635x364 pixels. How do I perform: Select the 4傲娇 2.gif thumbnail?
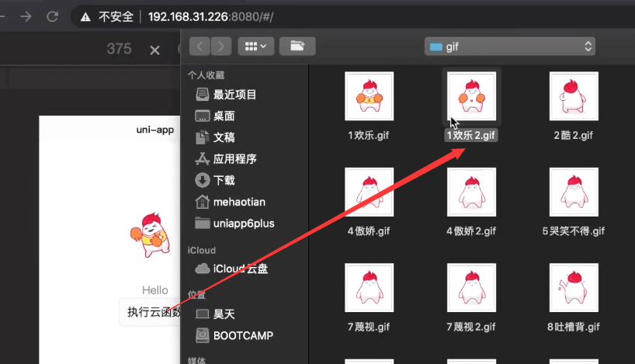[471, 192]
